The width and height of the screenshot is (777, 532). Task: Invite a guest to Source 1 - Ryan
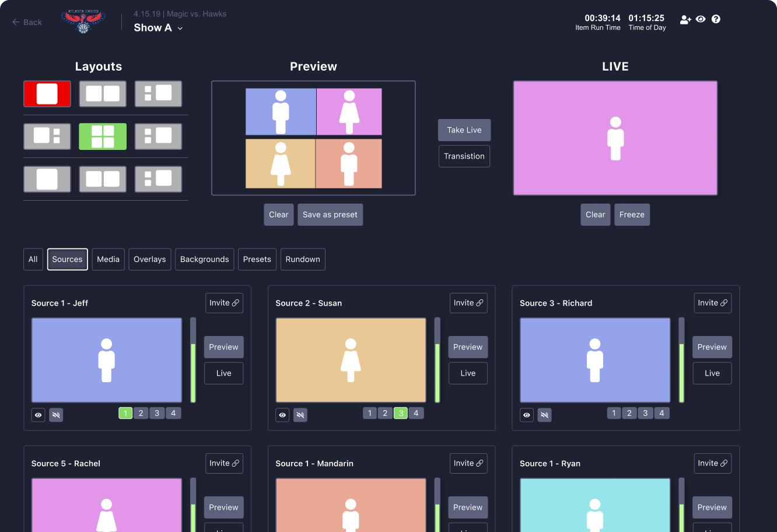pos(713,464)
